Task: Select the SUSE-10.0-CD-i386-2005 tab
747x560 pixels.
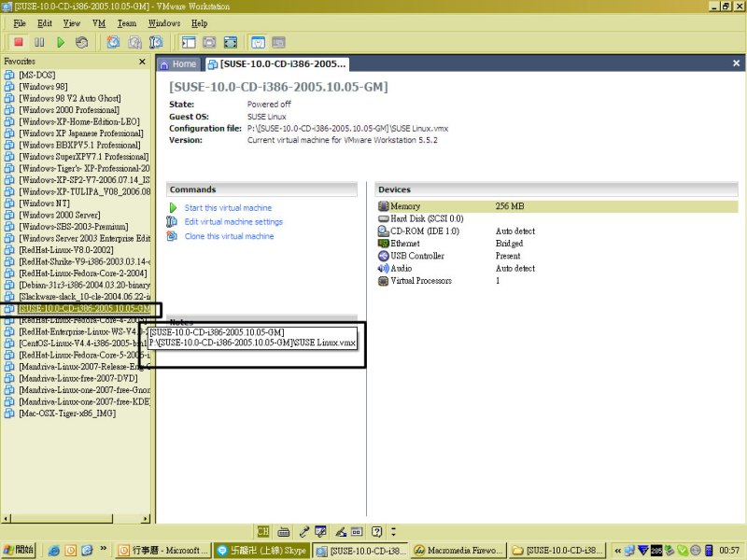Action: pos(276,64)
